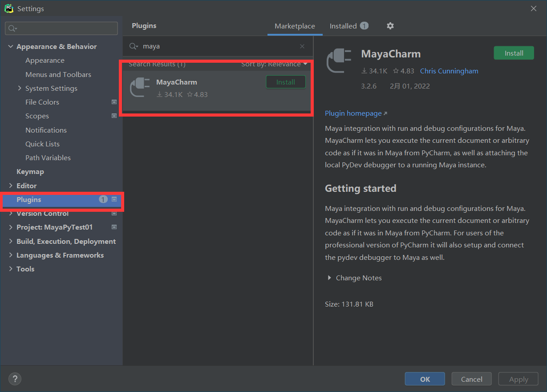The image size is (547, 392).
Task: Expand the Editor settings node
Action: [11, 186]
